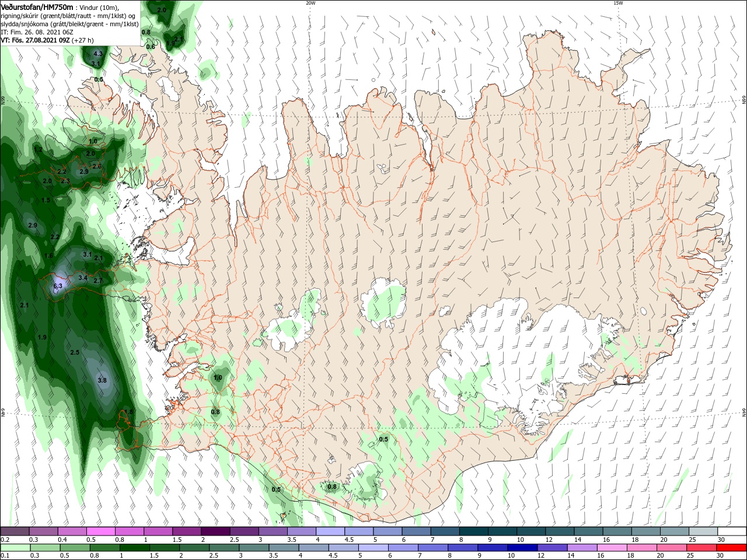Click the 2.3 precipitation value

pos(65,181)
